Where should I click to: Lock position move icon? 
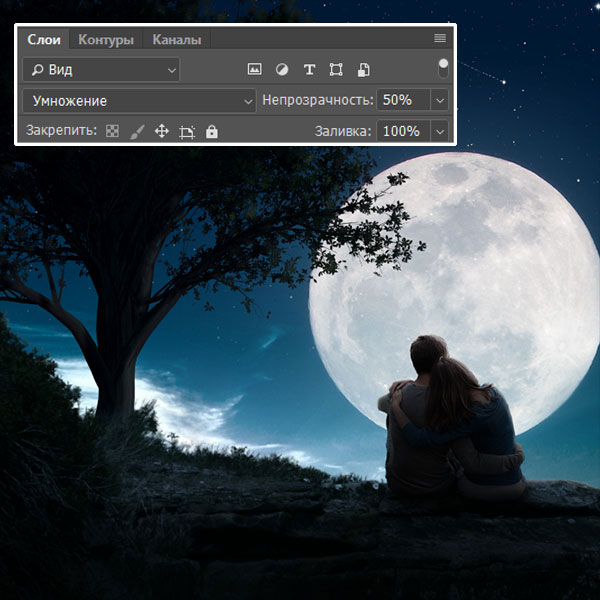pos(161,131)
